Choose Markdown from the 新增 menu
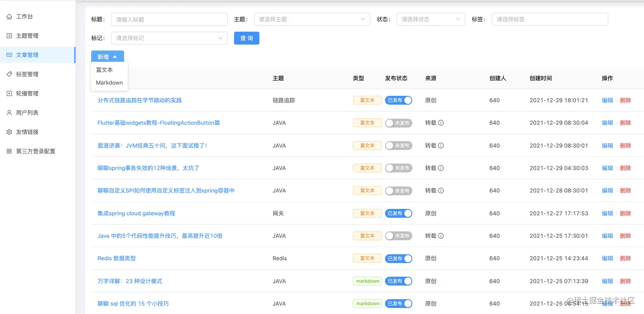The height and width of the screenshot is (314, 644). tap(109, 83)
